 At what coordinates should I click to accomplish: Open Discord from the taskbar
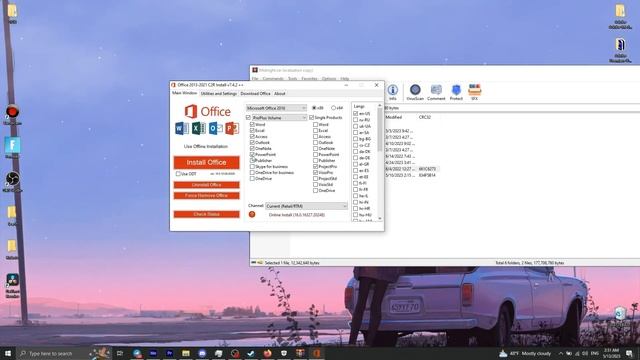(x=202, y=353)
